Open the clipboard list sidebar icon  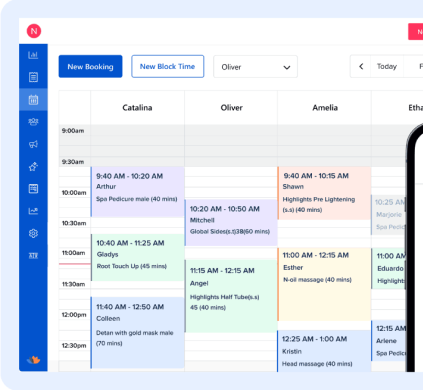pos(33,77)
